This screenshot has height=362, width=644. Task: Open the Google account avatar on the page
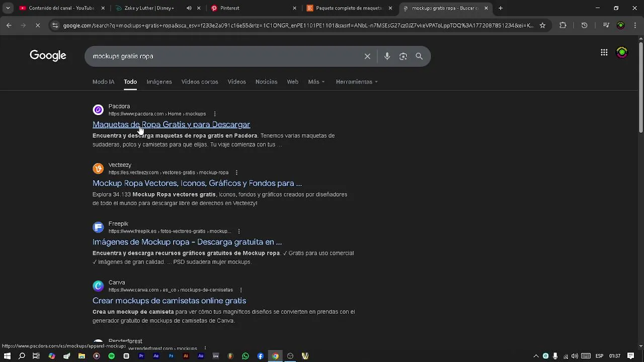622,52
